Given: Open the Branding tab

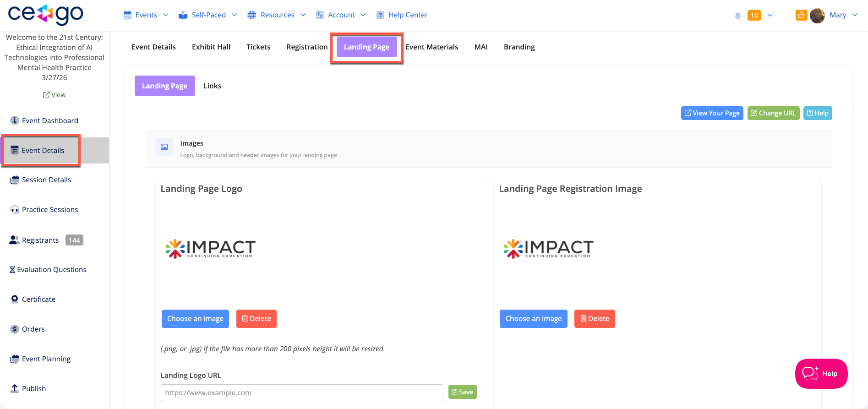Looking at the screenshot, I should point(519,47).
